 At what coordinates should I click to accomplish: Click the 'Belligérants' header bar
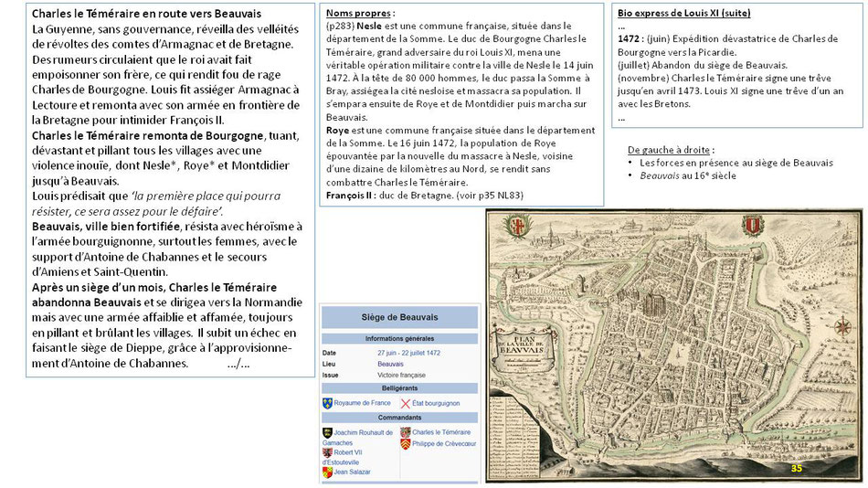[x=399, y=388]
